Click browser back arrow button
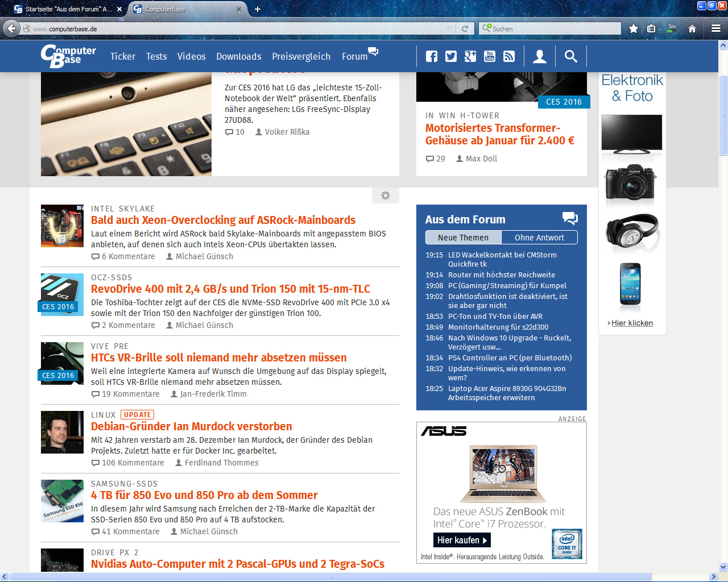Image resolution: width=728 pixels, height=582 pixels. 11,28
